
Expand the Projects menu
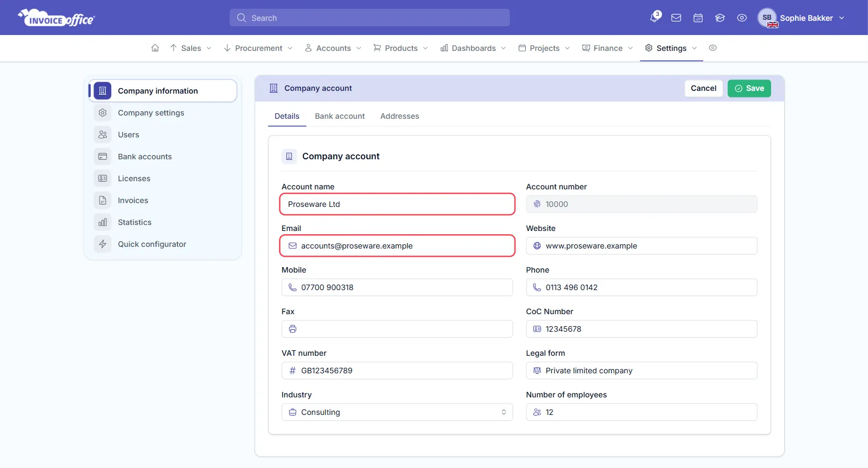(544, 48)
